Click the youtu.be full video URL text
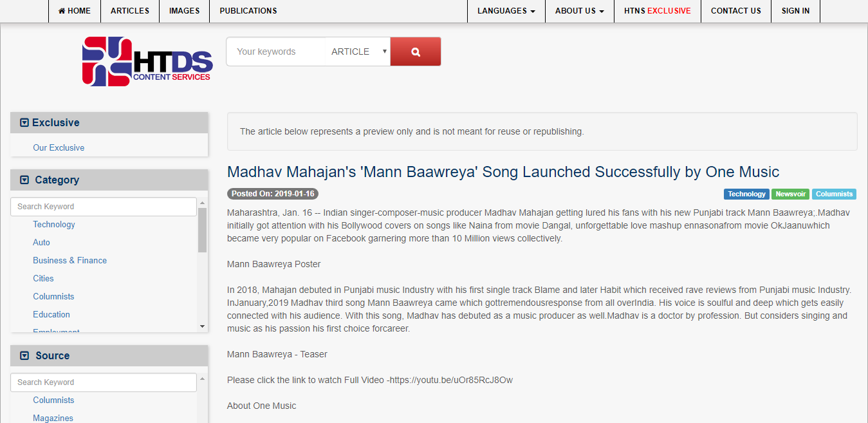The image size is (868, 423). (x=451, y=380)
